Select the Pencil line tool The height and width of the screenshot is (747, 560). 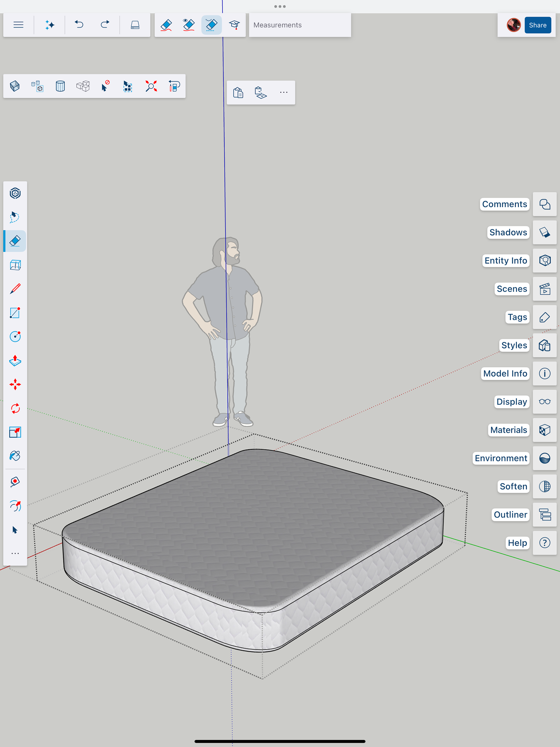click(15, 289)
